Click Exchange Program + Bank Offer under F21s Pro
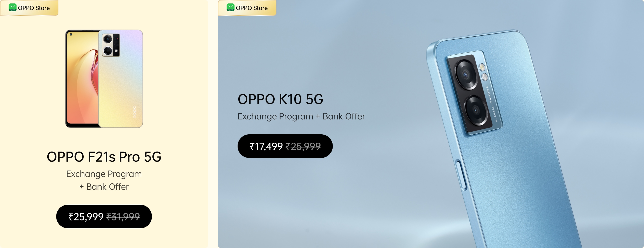The image size is (644, 248). point(104,180)
